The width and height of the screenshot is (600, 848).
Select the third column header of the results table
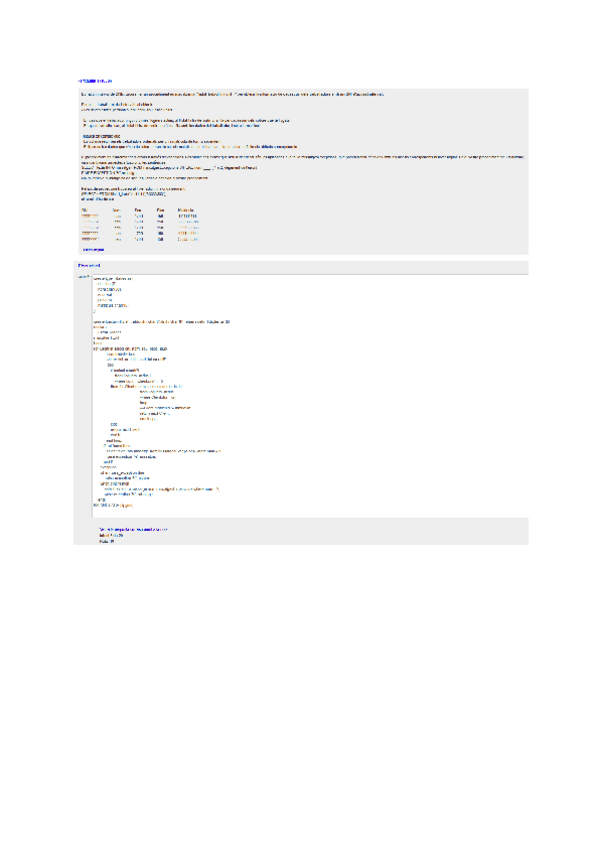[x=138, y=210]
